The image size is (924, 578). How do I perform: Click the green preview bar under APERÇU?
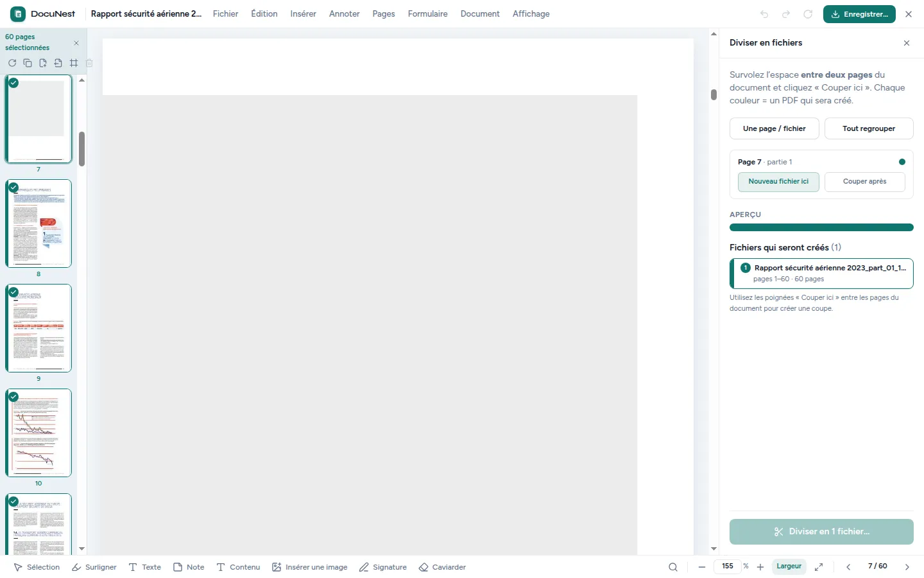pos(821,227)
